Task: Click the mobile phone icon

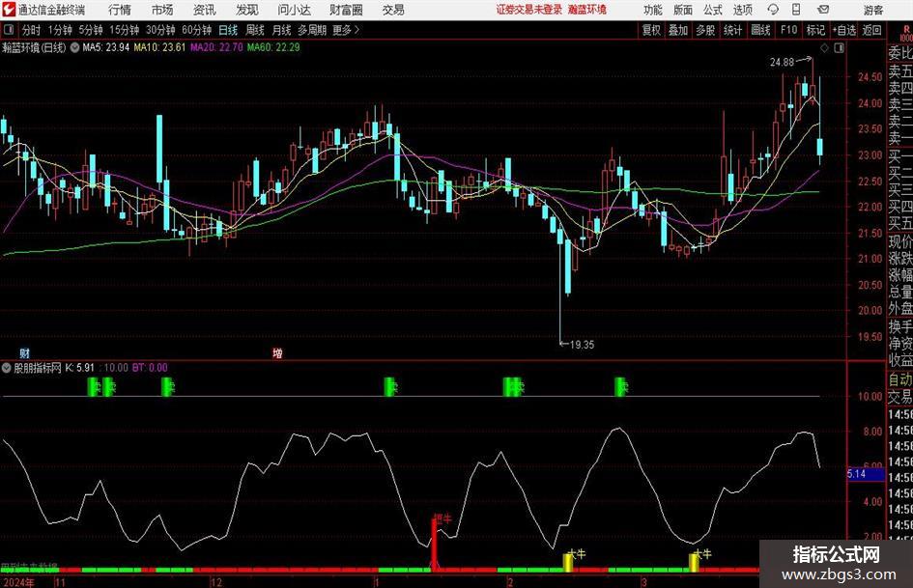Action: [x=796, y=10]
